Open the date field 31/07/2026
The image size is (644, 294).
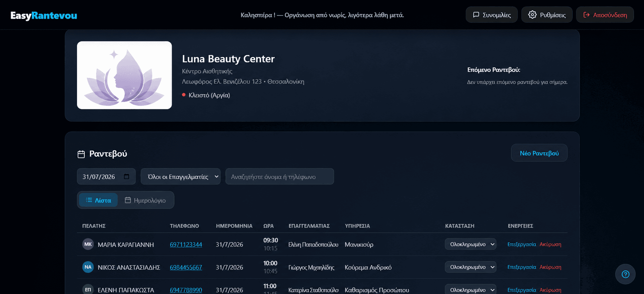point(106,176)
